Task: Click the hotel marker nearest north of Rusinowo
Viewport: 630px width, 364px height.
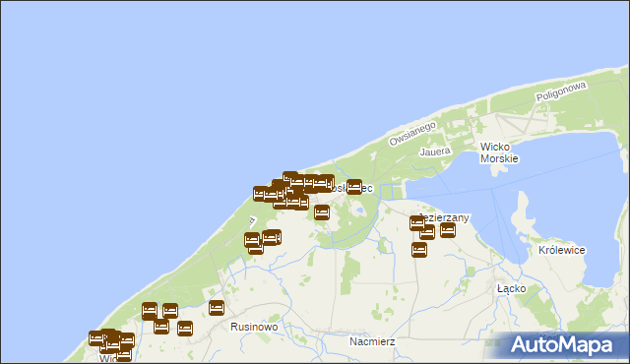Action: (217, 308)
